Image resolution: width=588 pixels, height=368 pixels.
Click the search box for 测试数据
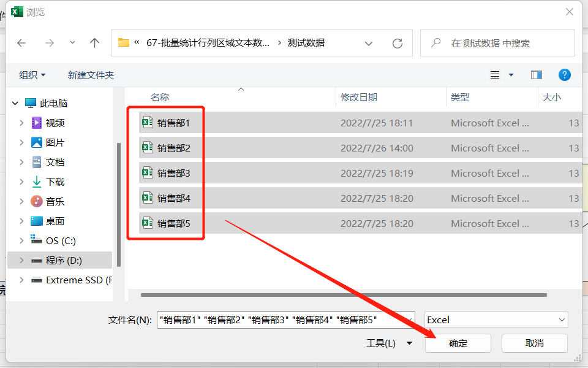[497, 43]
